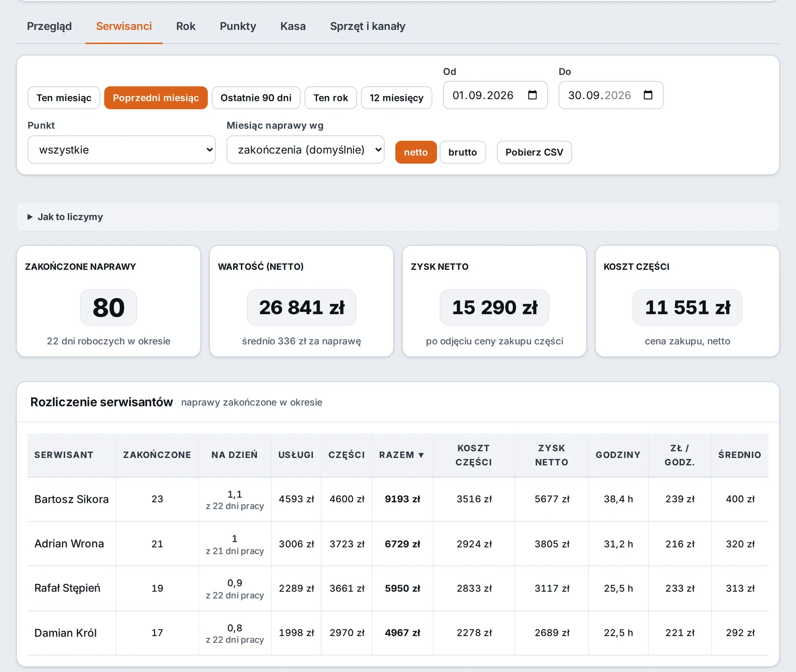Image resolution: width=796 pixels, height=672 pixels.
Task: Click ZAKOŃCZONE column header
Action: coord(157,455)
